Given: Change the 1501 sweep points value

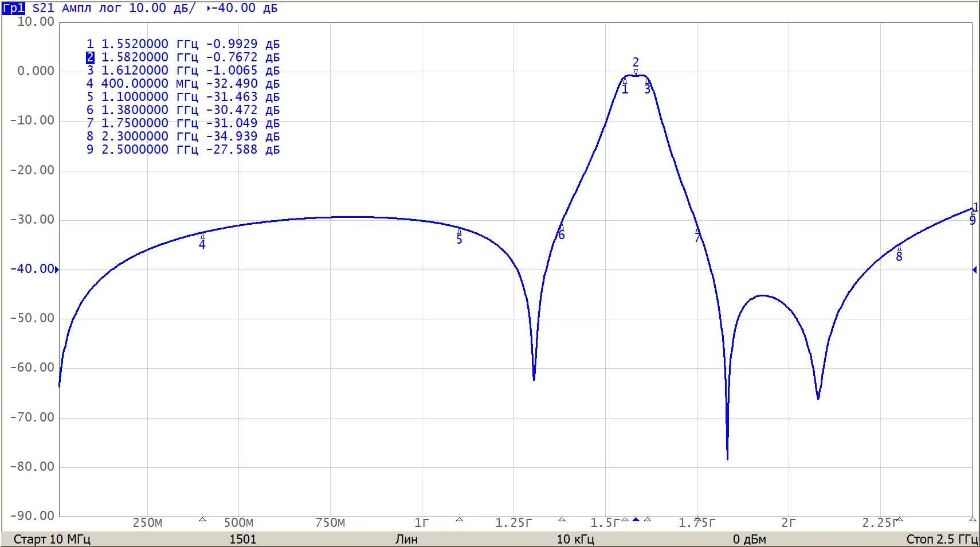Looking at the screenshot, I should pos(242,539).
